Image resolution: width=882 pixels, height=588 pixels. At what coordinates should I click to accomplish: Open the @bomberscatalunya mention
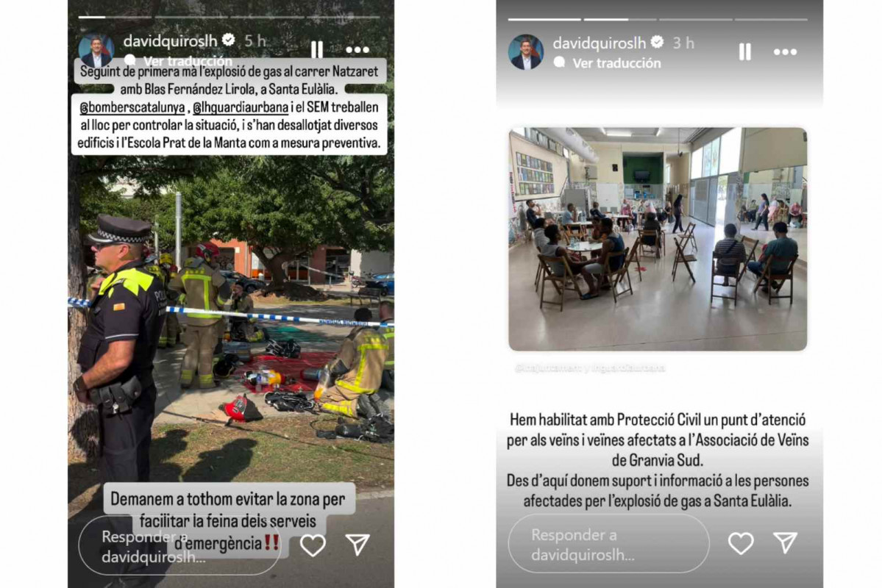pyautogui.click(x=132, y=107)
